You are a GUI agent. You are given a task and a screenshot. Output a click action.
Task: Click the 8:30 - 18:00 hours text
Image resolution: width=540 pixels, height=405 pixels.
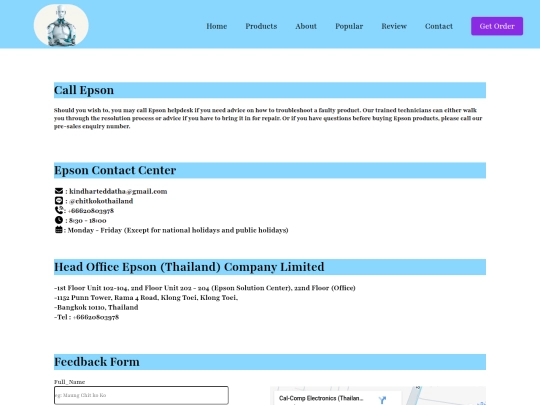pos(87,220)
